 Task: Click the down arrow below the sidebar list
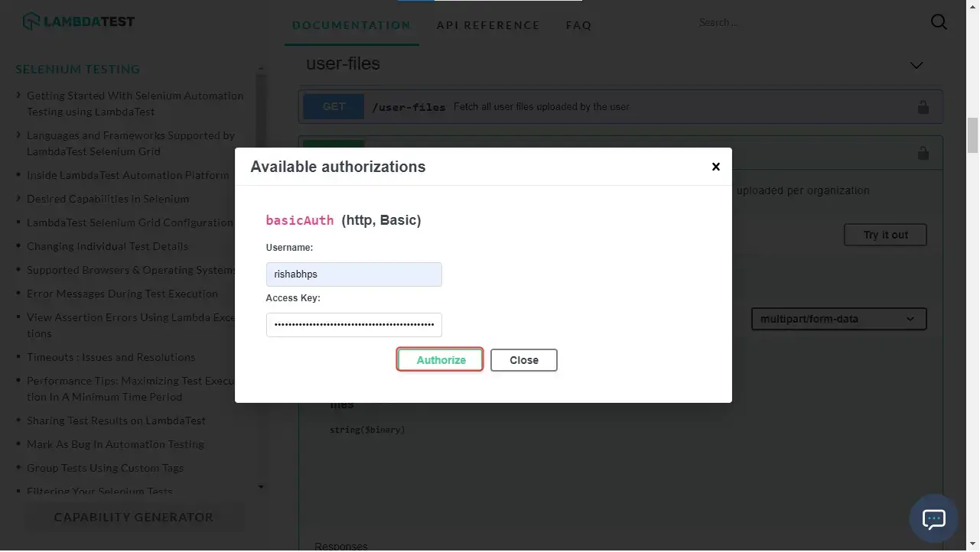pos(261,487)
